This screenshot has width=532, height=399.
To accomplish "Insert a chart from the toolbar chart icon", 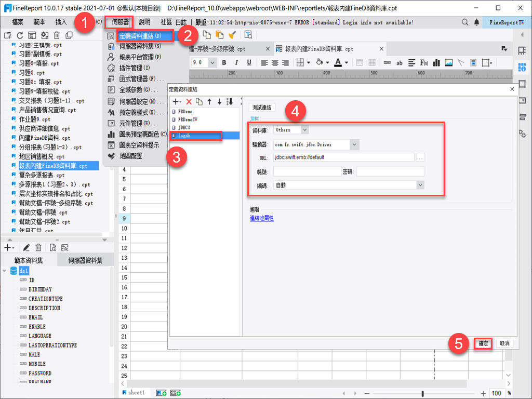I will click(x=437, y=63).
